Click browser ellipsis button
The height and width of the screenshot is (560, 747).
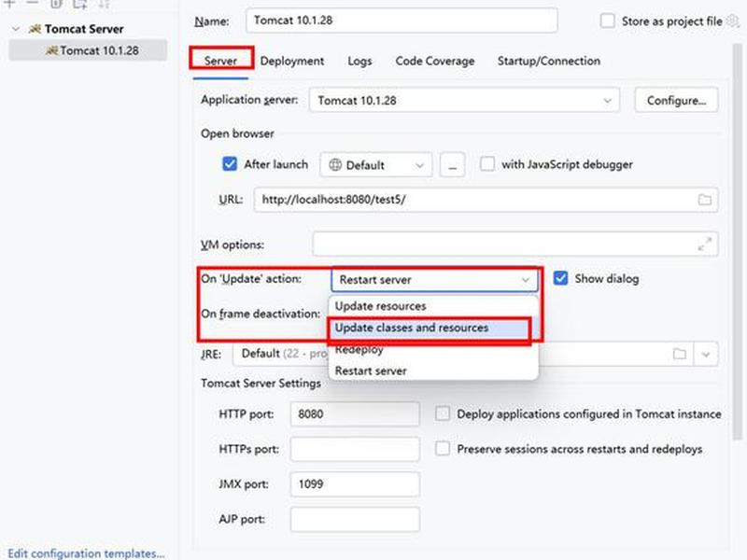pos(452,165)
